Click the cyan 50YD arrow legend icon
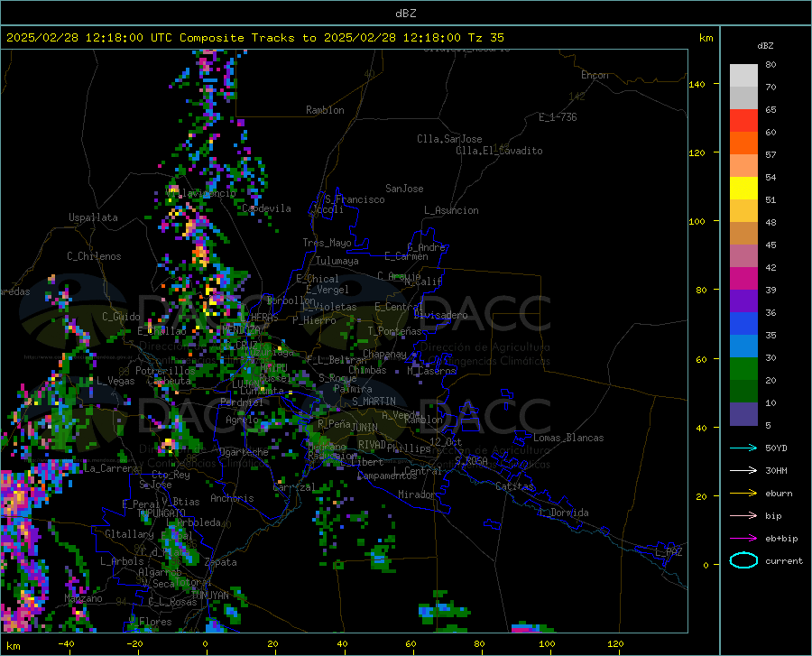This screenshot has height=656, width=812. (743, 448)
